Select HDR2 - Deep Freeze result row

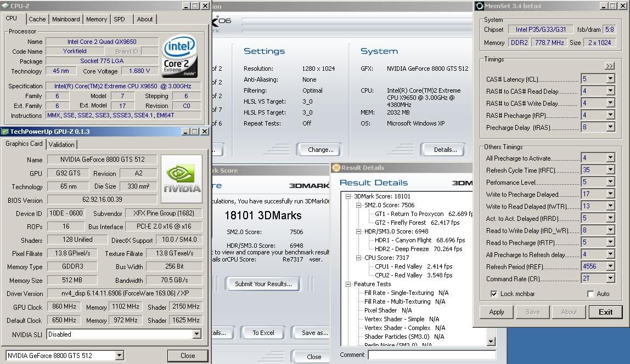click(418, 249)
